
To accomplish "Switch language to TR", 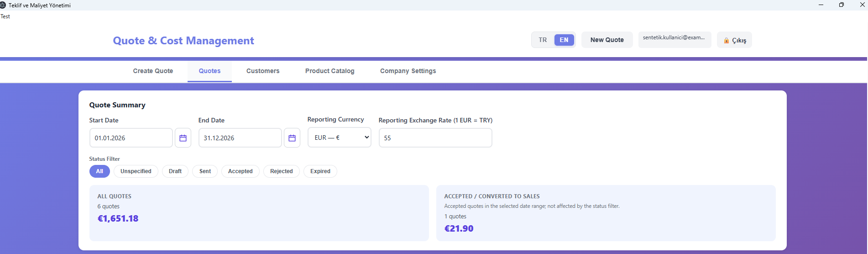I will pos(543,40).
